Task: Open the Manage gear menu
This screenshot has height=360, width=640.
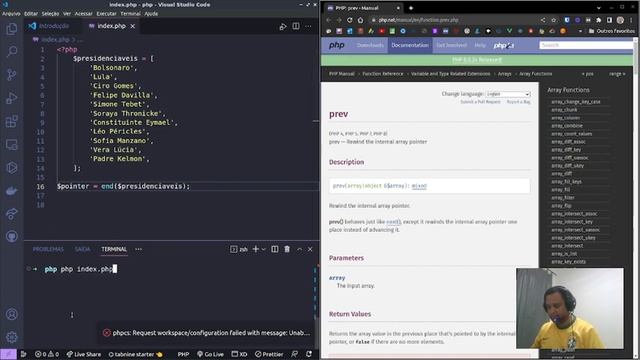Action: tap(12, 337)
